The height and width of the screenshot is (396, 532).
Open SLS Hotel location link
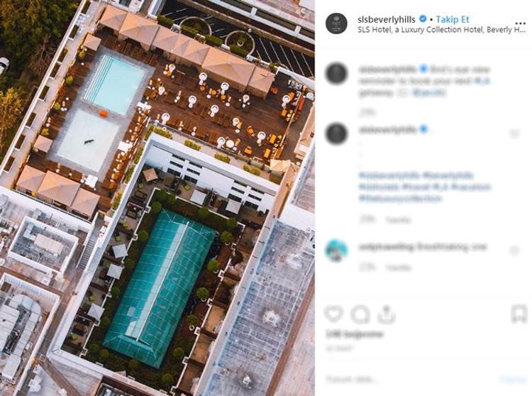441,30
